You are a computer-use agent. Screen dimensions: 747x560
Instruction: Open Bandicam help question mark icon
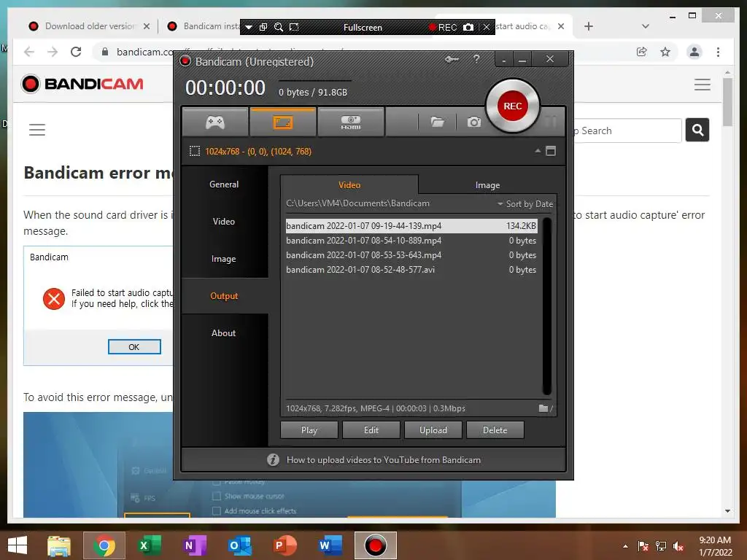pyautogui.click(x=476, y=59)
